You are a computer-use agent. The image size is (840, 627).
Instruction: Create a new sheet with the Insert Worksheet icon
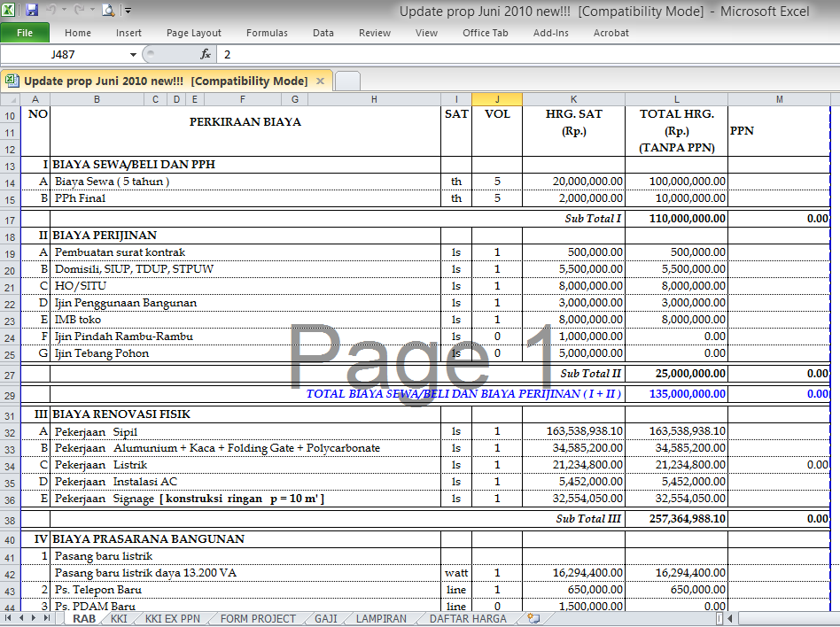533,617
